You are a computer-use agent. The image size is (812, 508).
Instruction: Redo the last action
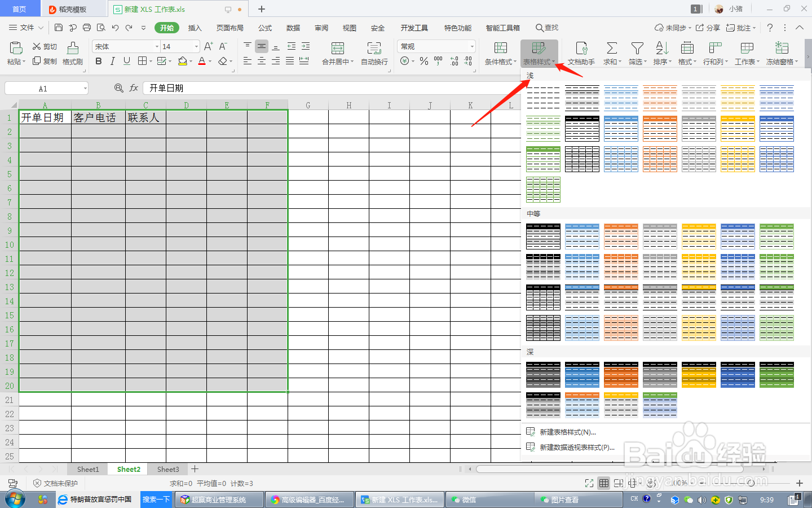129,28
